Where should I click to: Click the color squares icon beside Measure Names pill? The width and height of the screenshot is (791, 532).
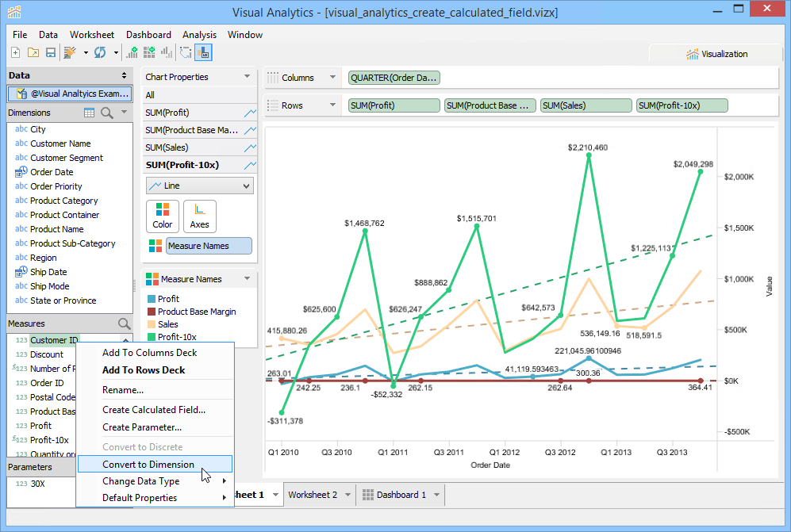click(156, 246)
